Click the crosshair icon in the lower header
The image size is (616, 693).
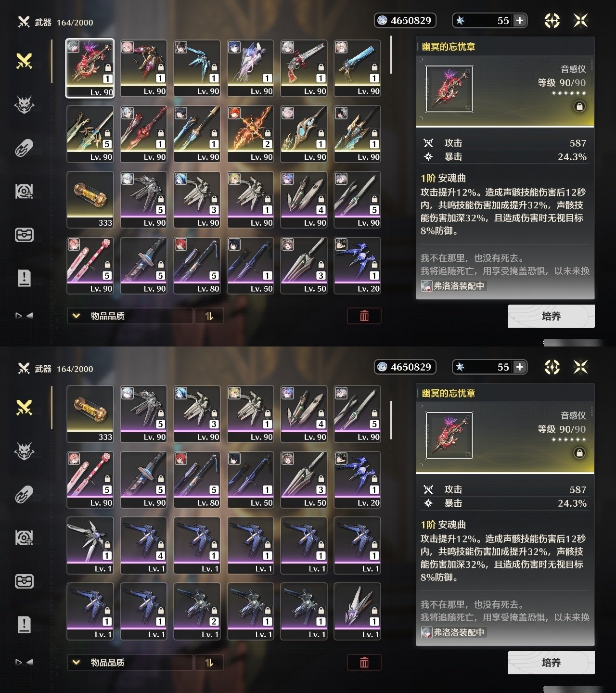pyautogui.click(x=552, y=367)
